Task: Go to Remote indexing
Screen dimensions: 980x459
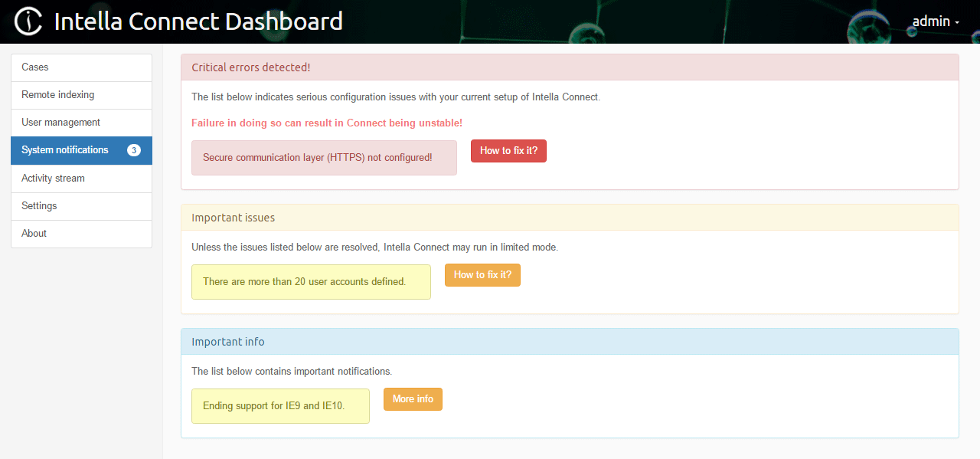Action: click(x=58, y=95)
